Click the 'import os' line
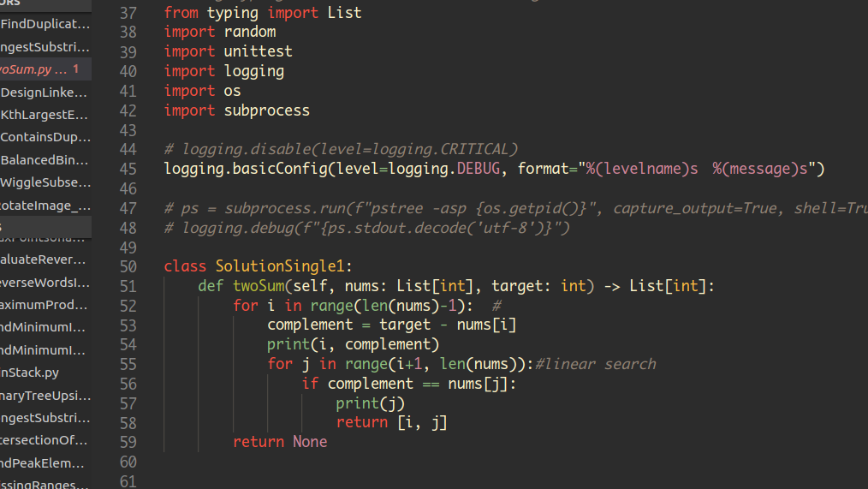Viewport: 868px width, 489px height. coord(203,91)
